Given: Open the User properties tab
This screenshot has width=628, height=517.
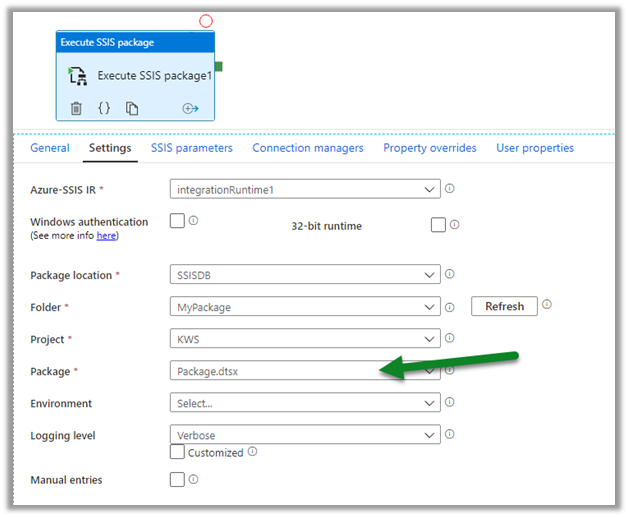Looking at the screenshot, I should [535, 148].
